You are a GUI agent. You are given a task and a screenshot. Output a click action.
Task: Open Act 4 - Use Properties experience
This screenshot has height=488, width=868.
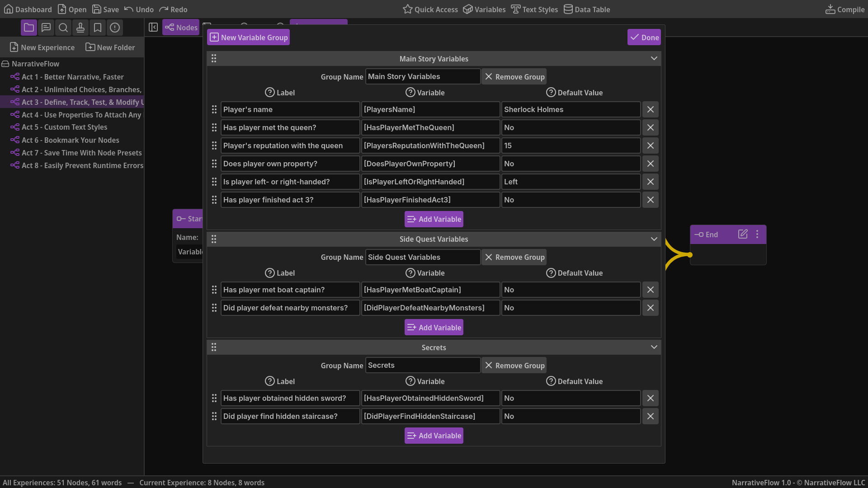72,115
